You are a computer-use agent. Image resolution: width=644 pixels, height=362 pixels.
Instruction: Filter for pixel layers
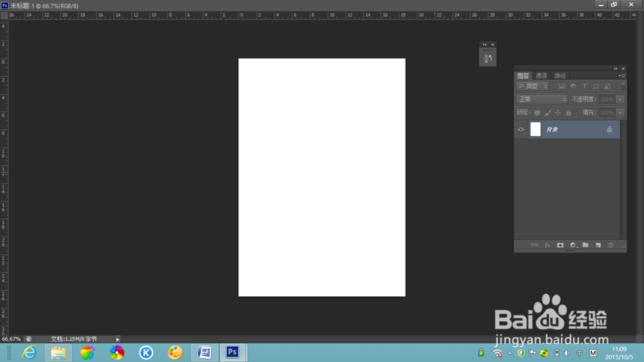tap(562, 86)
